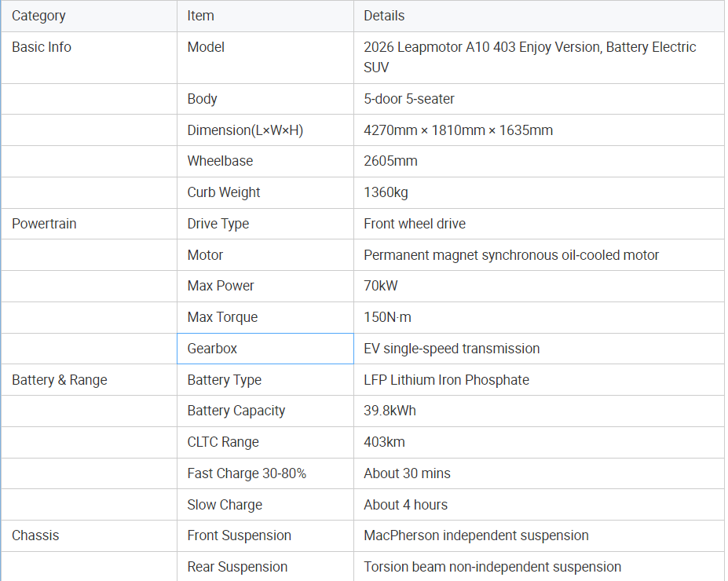
Task: Click the 39.8kWh value cell
Action: pos(539,411)
